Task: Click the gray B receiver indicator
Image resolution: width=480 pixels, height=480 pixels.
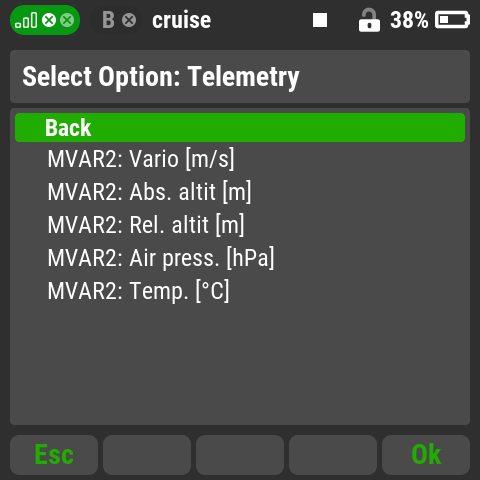Action: tap(108, 20)
